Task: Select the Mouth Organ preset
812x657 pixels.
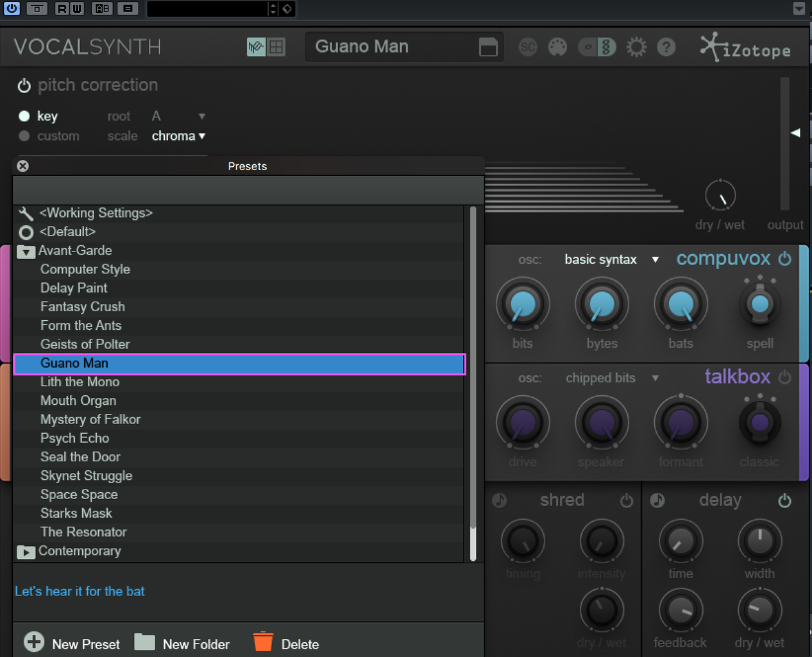Action: 238,400
